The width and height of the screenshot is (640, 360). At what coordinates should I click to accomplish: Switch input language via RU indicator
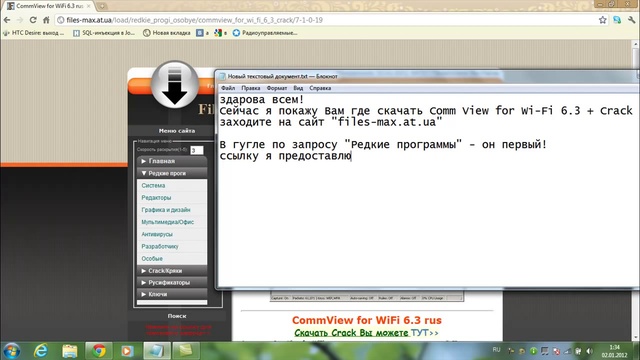coord(496,350)
